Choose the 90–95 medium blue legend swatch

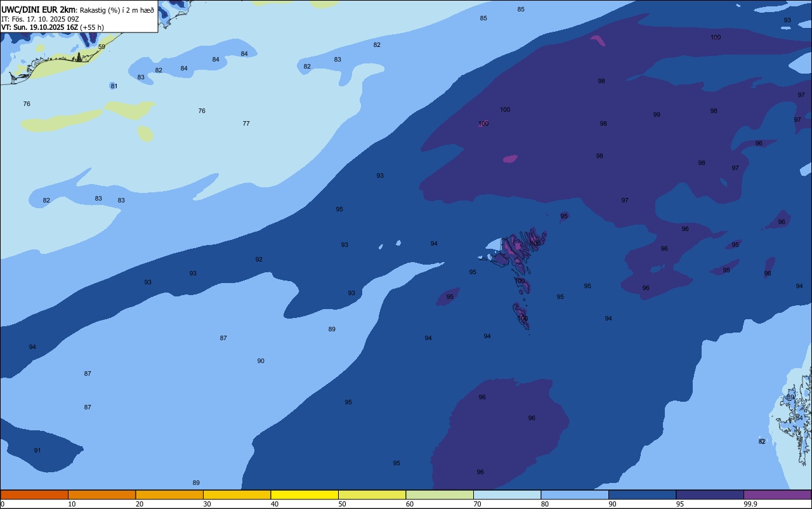coord(642,494)
